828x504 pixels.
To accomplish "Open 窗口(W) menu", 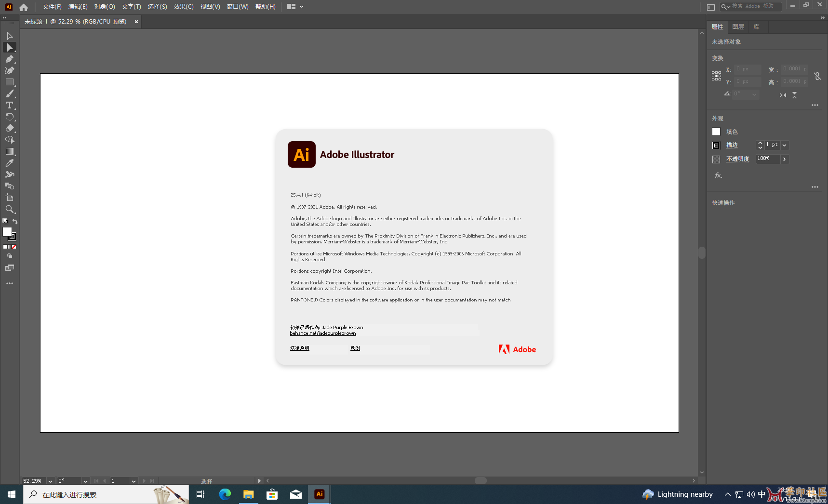I will (238, 7).
